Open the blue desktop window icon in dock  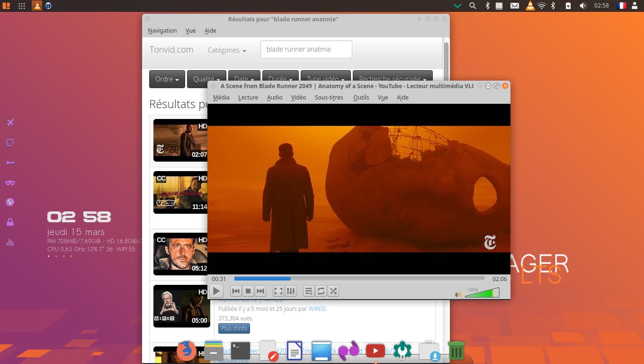[x=321, y=351]
